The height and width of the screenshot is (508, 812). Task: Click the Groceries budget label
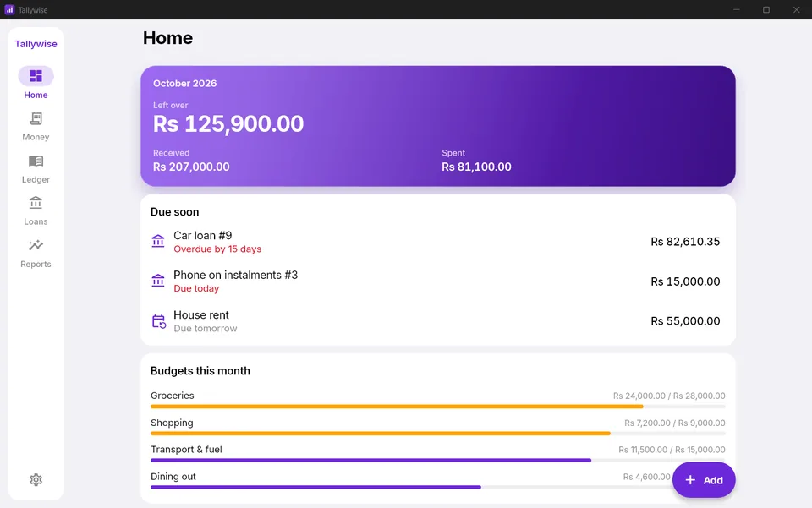pos(173,396)
